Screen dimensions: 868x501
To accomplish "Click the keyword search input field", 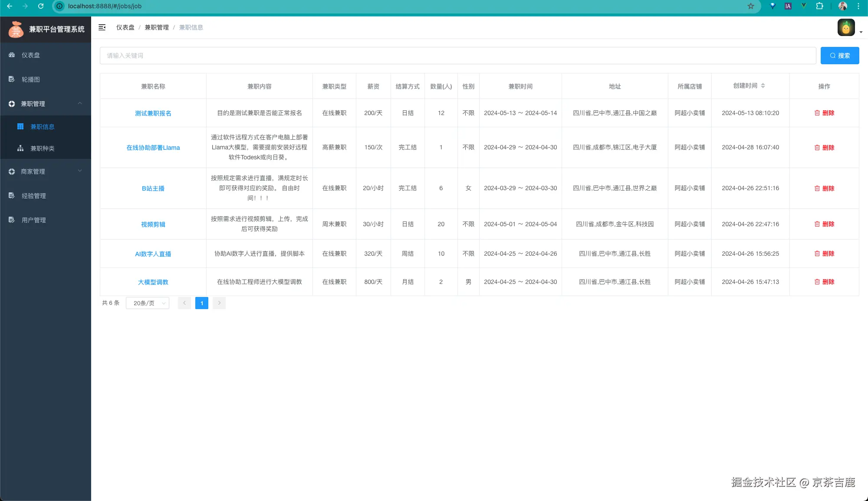I will click(x=458, y=56).
